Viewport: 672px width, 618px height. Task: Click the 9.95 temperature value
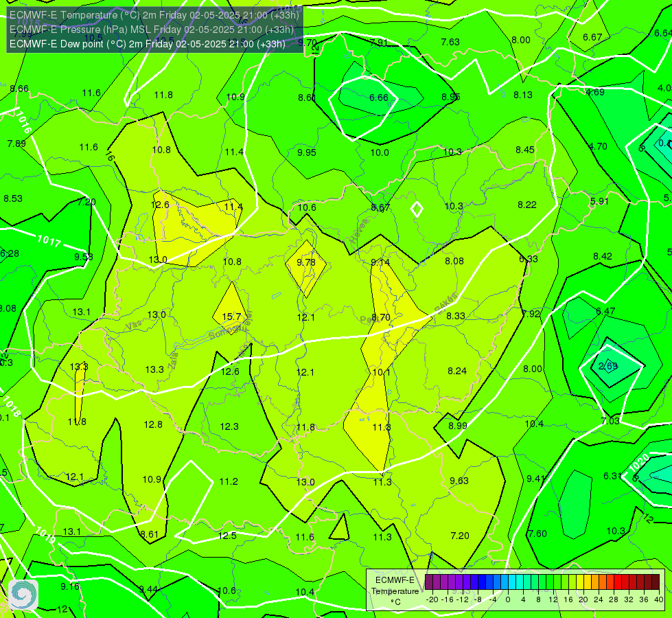306,152
